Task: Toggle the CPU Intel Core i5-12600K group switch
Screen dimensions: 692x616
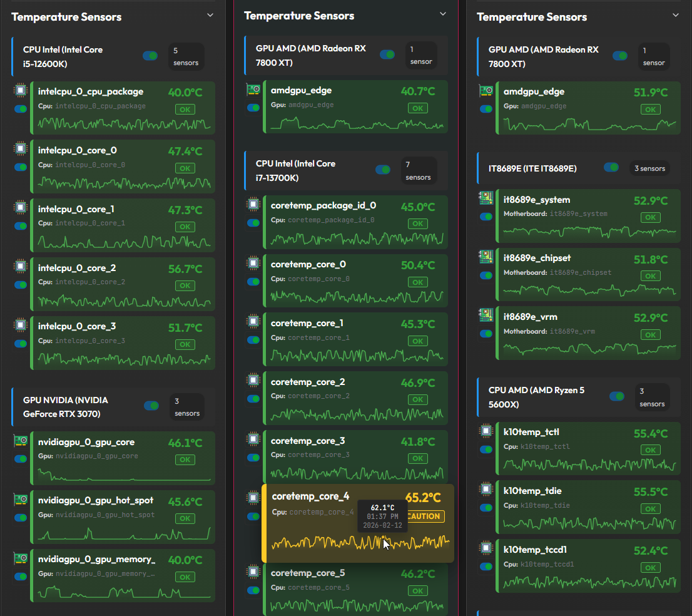Action: (150, 56)
